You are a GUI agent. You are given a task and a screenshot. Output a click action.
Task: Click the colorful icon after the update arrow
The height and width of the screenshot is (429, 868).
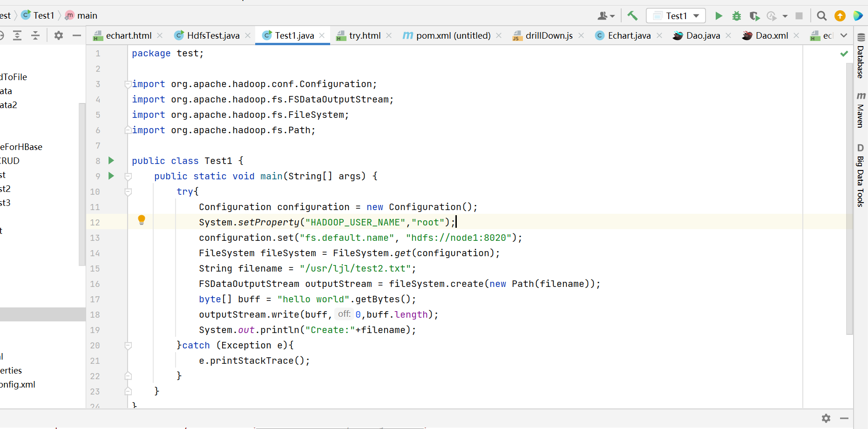[x=858, y=16]
